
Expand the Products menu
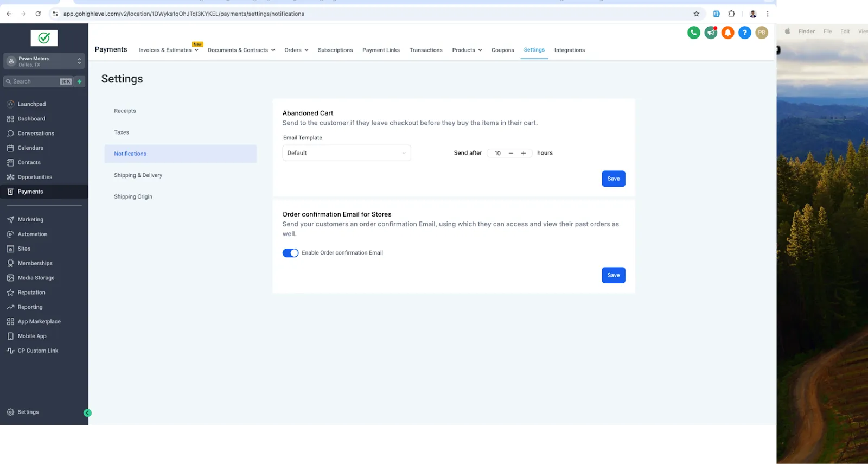point(467,50)
